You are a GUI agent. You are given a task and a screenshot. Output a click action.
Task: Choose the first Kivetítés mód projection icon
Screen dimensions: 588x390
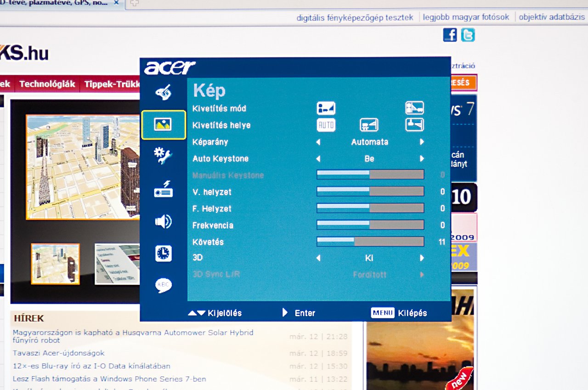coord(326,108)
